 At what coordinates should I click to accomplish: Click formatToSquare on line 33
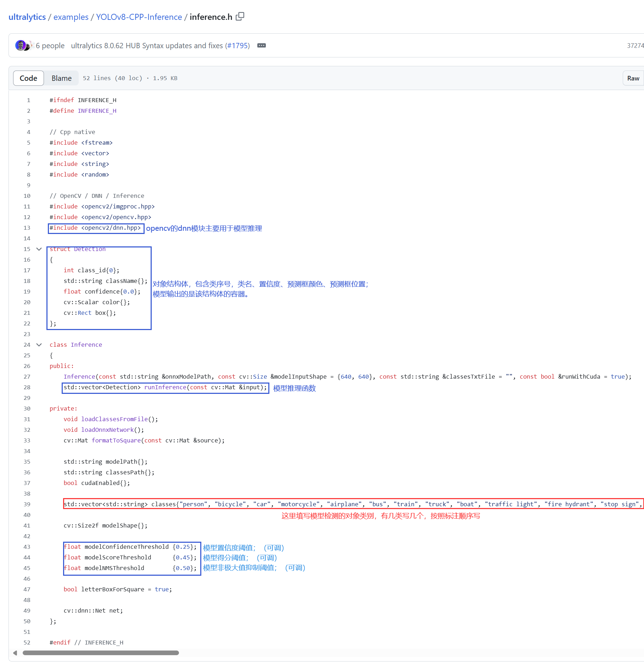click(116, 440)
